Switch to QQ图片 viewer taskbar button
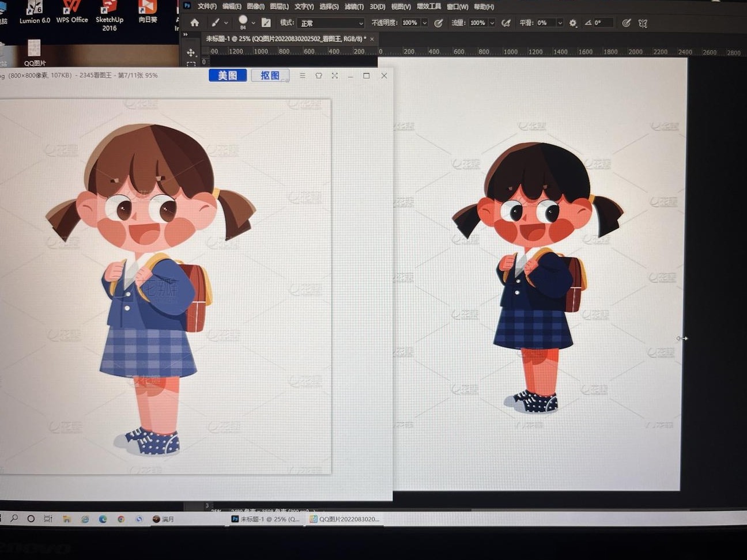Viewport: 747px width, 560px height. [345, 519]
